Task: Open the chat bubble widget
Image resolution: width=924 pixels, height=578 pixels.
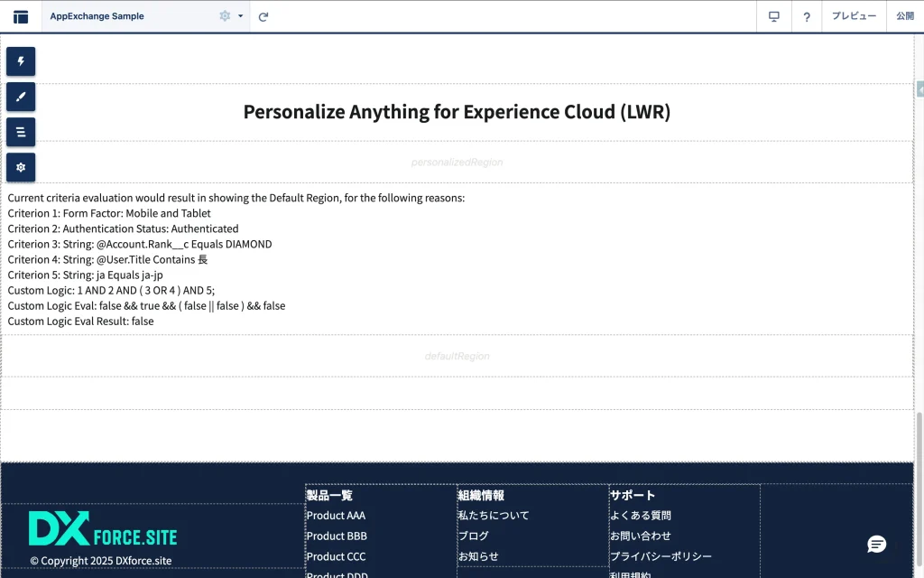Action: coord(876,544)
